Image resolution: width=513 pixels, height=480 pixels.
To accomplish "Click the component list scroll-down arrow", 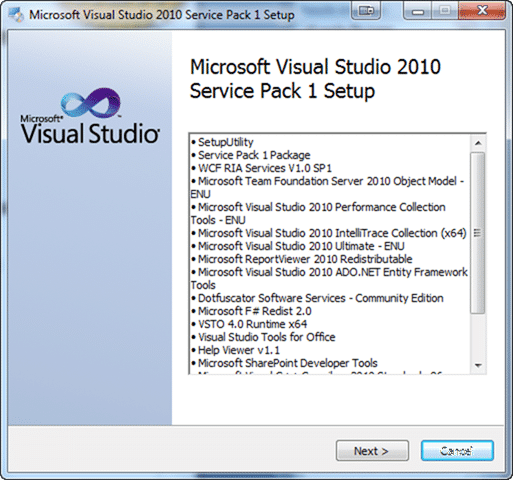I will 478,365.
